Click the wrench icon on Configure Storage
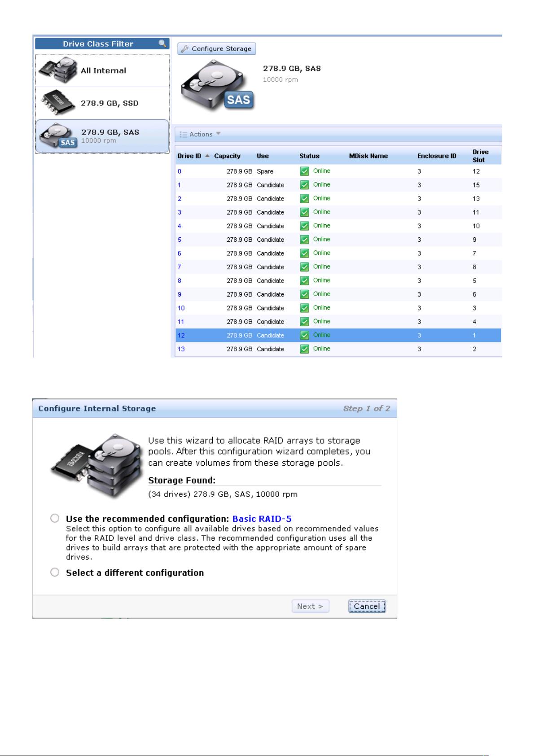Image resolution: width=535 pixels, height=756 pixels. (x=184, y=49)
